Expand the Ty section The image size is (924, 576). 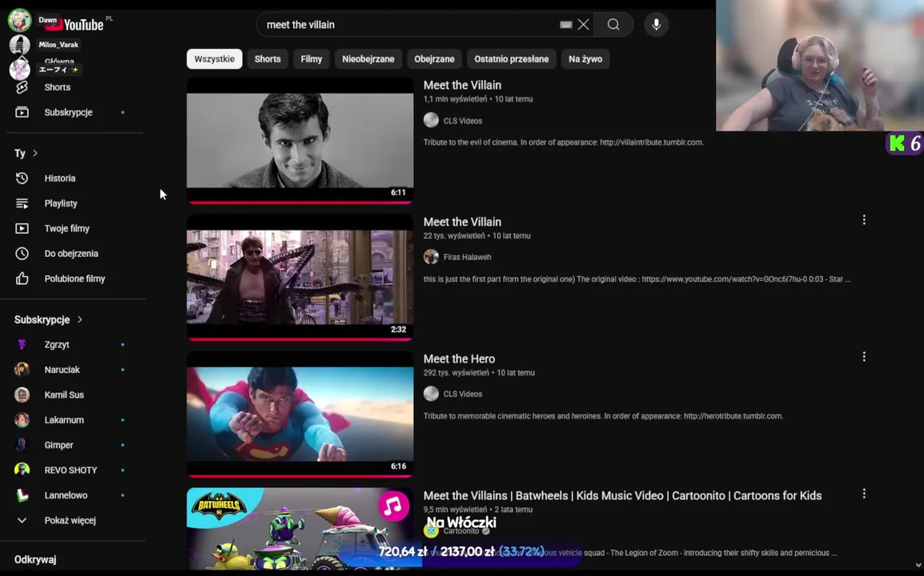[x=26, y=153]
